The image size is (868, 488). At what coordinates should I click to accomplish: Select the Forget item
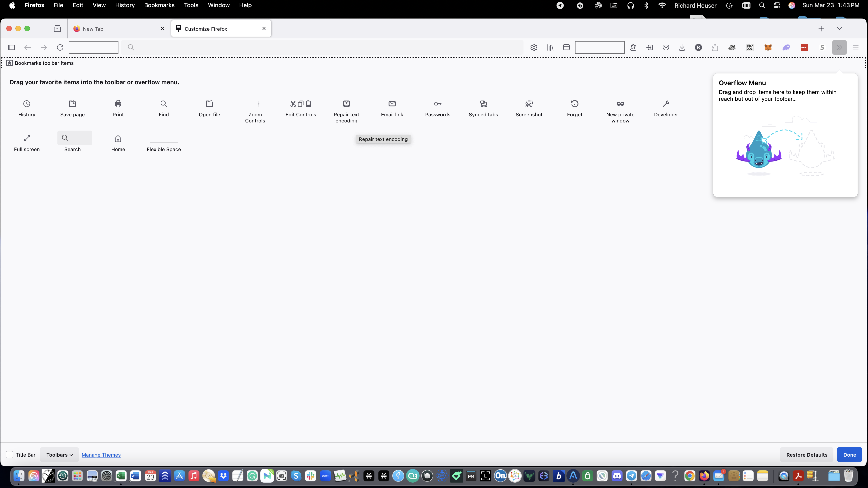pos(575,108)
